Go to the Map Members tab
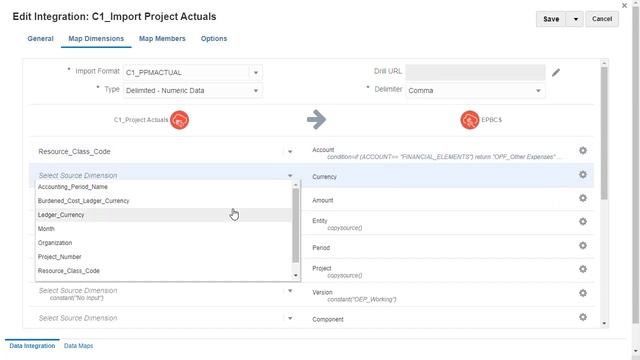Viewport: 640px width, 360px height. pyautogui.click(x=162, y=39)
